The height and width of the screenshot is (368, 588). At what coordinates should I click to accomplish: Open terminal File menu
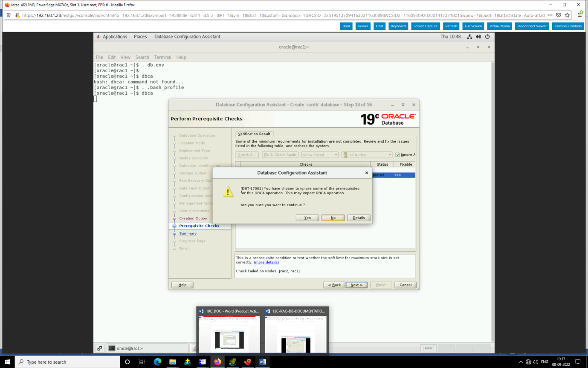pyautogui.click(x=99, y=57)
